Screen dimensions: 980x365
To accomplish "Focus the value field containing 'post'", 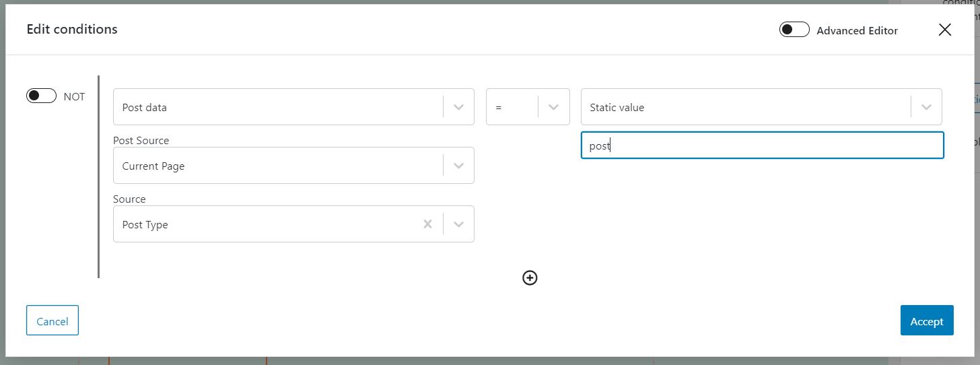I will tap(762, 145).
